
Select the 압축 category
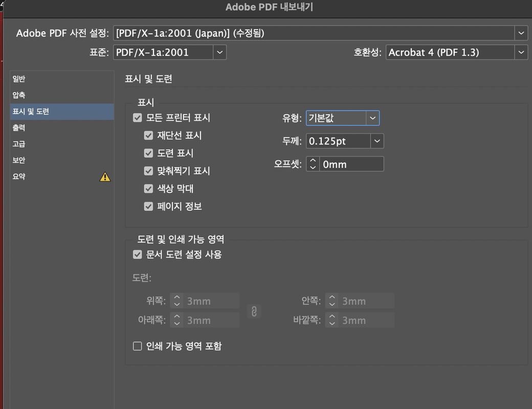(62, 95)
